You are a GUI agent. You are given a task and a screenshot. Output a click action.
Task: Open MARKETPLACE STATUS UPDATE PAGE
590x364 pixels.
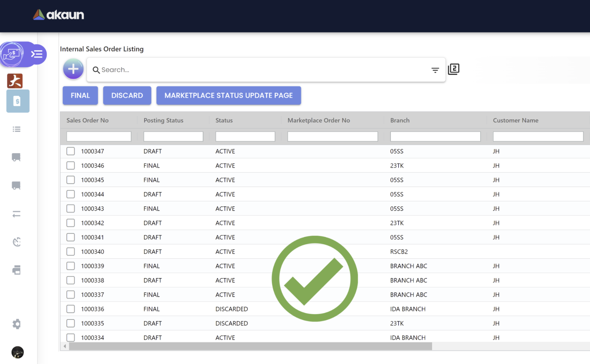[x=229, y=96]
